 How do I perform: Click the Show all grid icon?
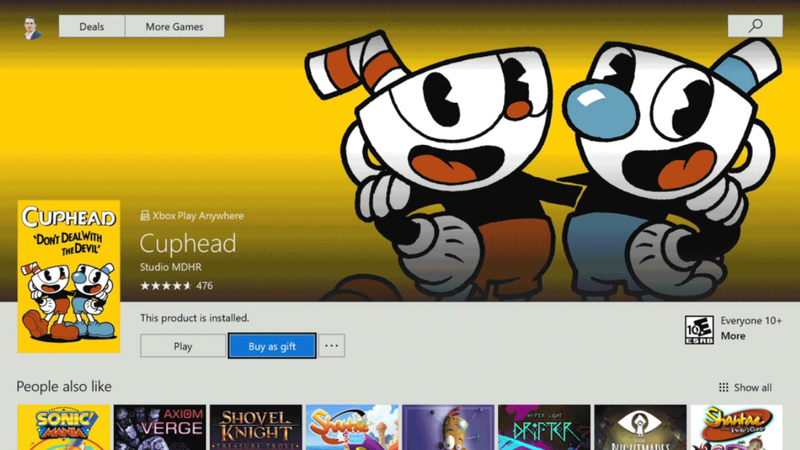[x=723, y=387]
